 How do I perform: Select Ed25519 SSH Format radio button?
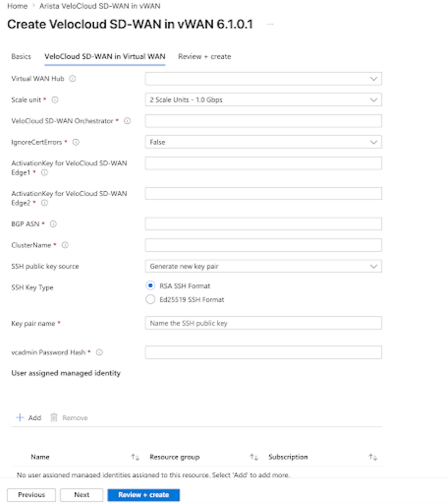point(150,299)
